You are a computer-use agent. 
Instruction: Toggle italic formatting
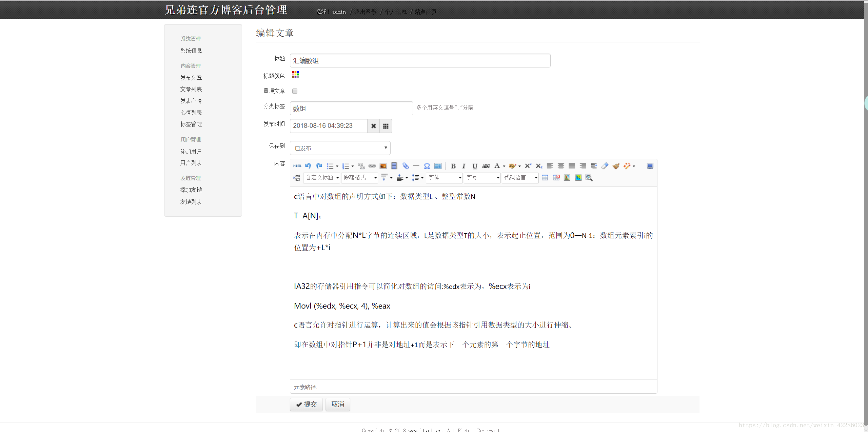[464, 166]
